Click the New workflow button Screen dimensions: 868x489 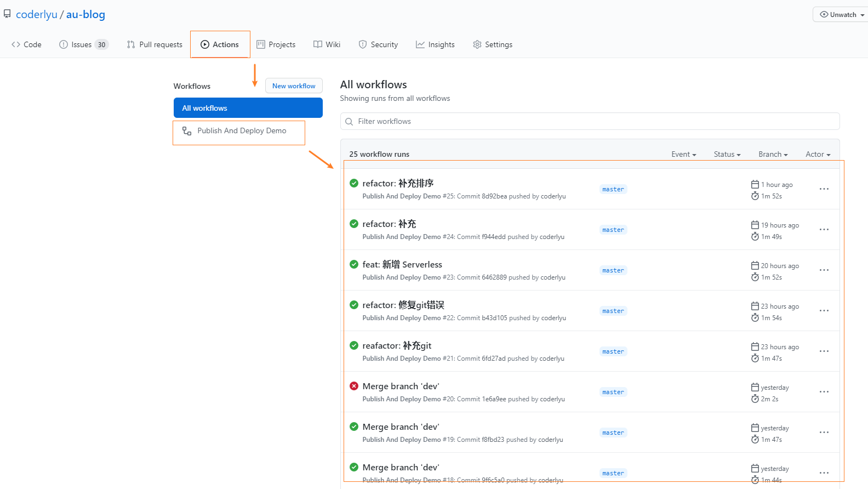pyautogui.click(x=294, y=86)
